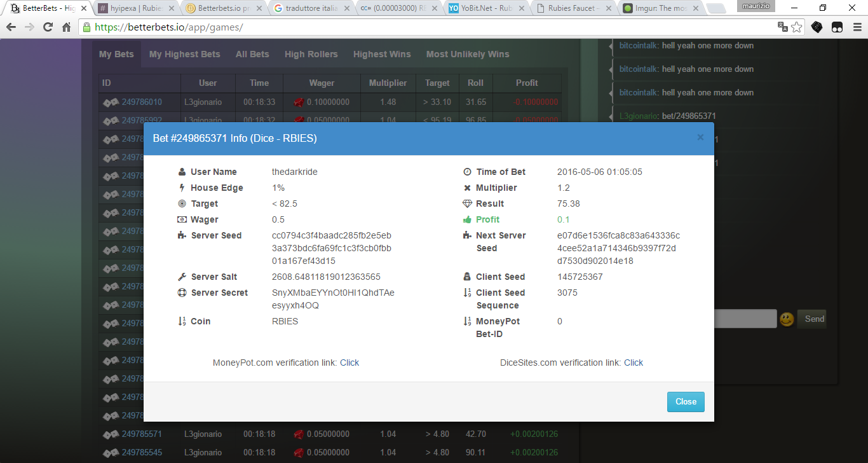Open the Chrome menu (three lines)
Image resolution: width=868 pixels, height=463 pixels.
point(857,27)
